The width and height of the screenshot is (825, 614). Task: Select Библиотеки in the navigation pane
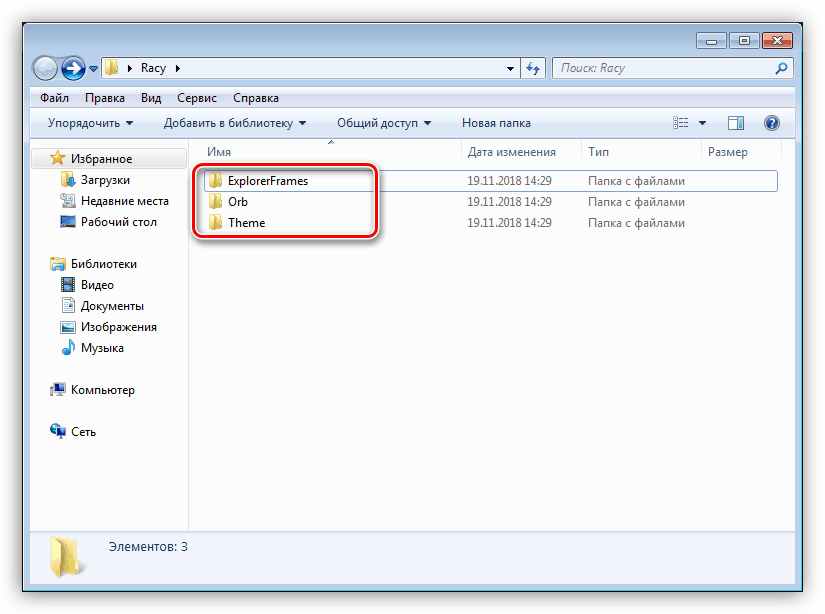point(104,264)
